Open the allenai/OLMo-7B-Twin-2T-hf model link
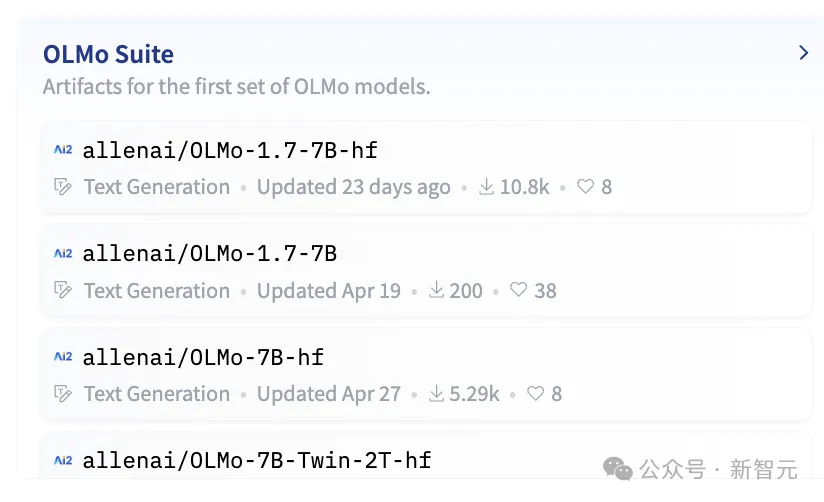 [257, 461]
